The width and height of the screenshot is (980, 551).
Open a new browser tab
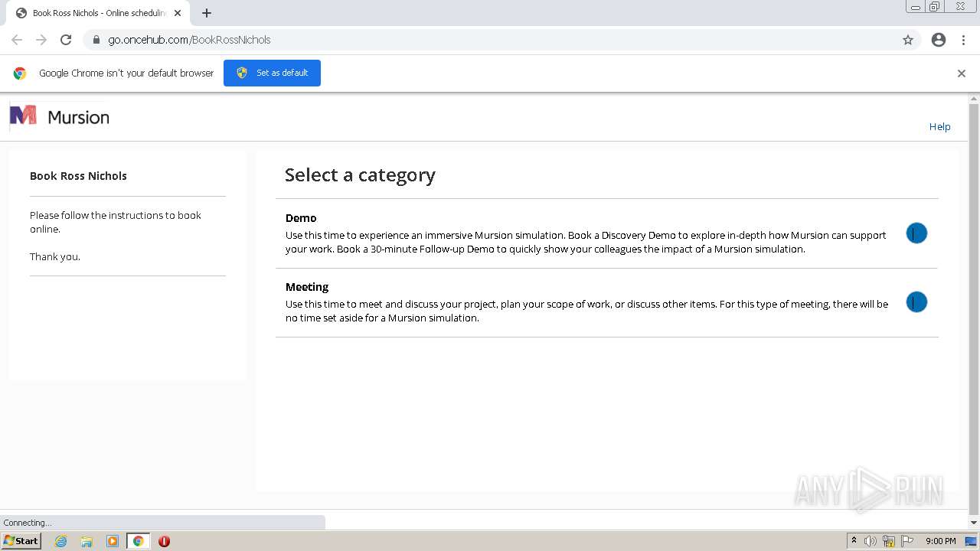tap(207, 13)
